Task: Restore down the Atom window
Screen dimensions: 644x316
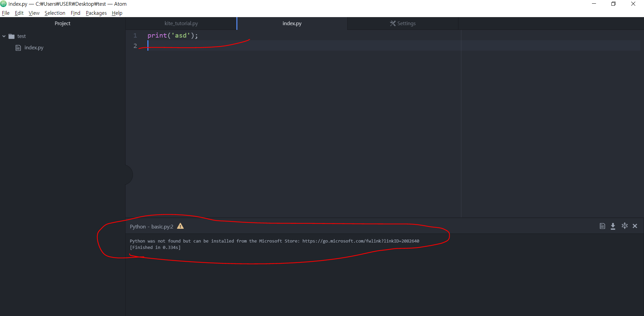Action: 613,4
